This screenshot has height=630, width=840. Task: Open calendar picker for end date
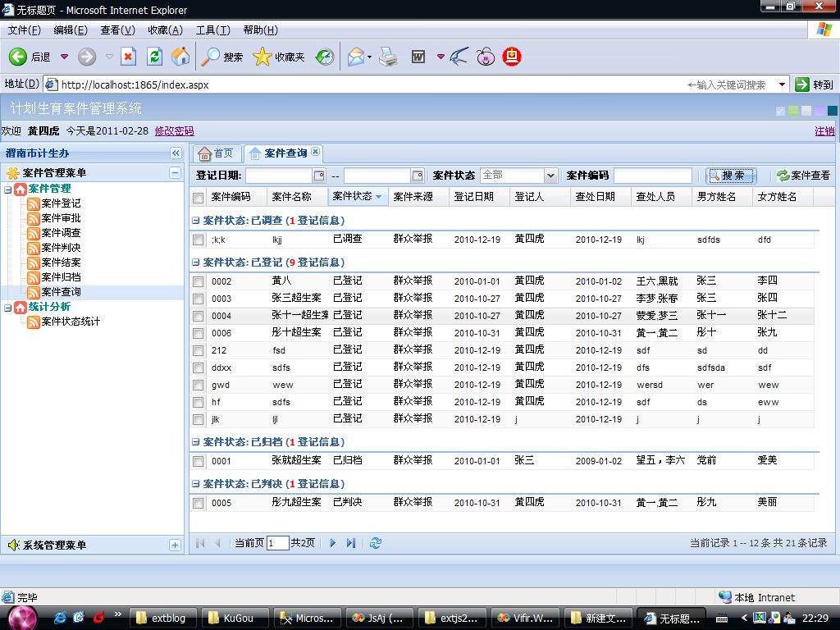pyautogui.click(x=418, y=176)
